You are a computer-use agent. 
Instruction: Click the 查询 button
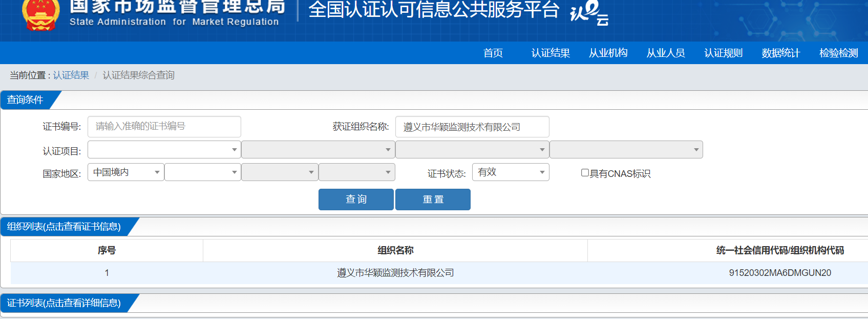click(x=356, y=200)
